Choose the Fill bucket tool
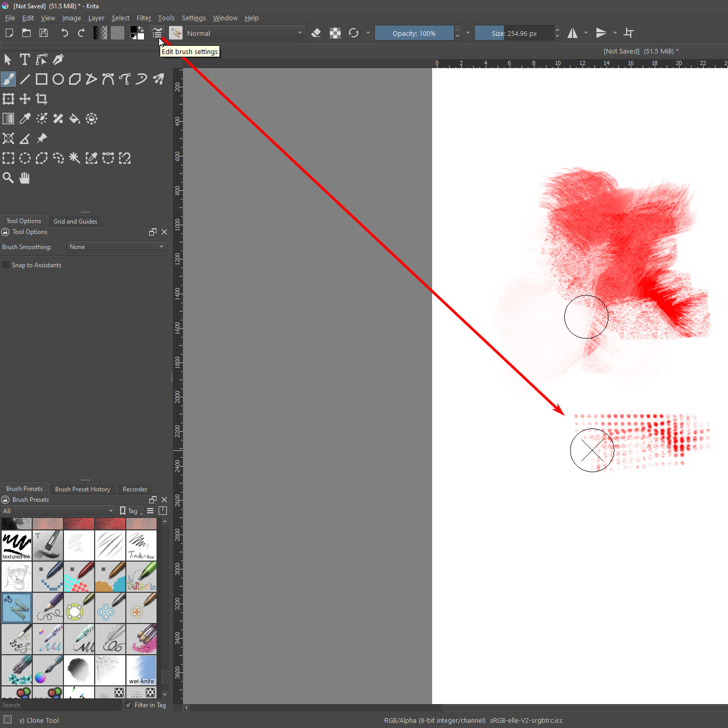Viewport: 728px width, 728px height. [74, 119]
